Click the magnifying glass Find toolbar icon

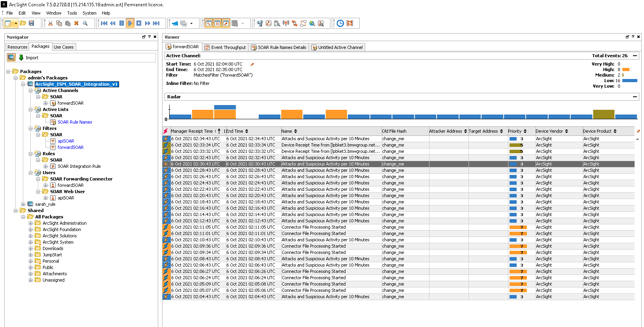tap(85, 23)
